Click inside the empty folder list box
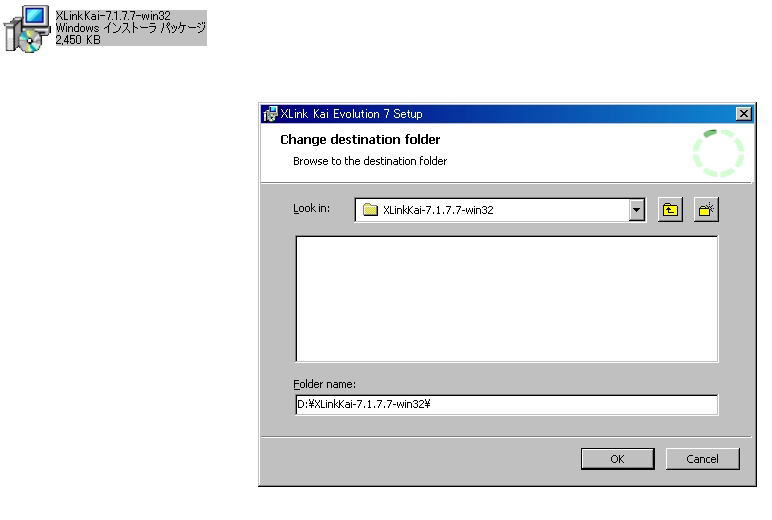The height and width of the screenshot is (520, 772). click(506, 299)
